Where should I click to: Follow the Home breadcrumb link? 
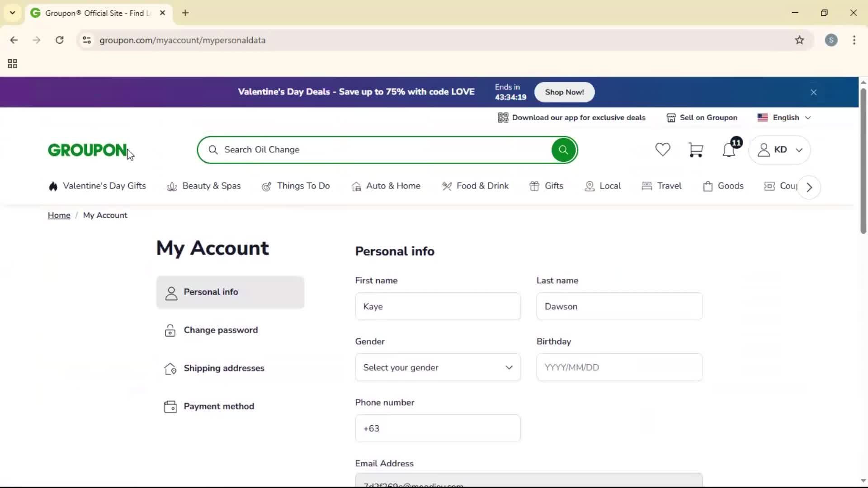pyautogui.click(x=58, y=215)
